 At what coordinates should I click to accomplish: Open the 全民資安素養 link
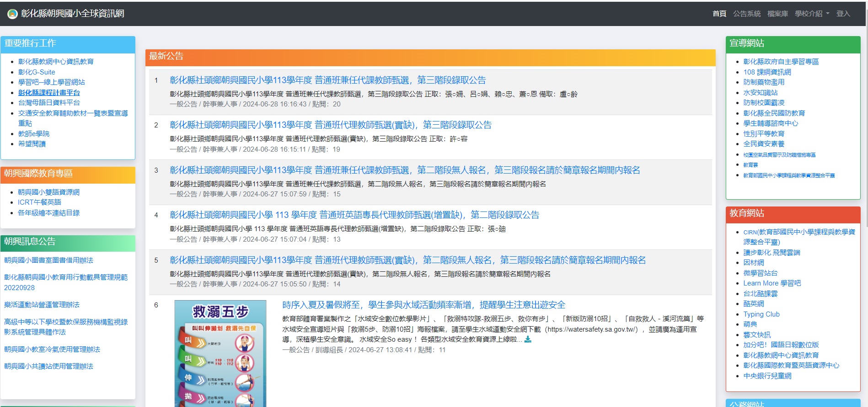(764, 144)
